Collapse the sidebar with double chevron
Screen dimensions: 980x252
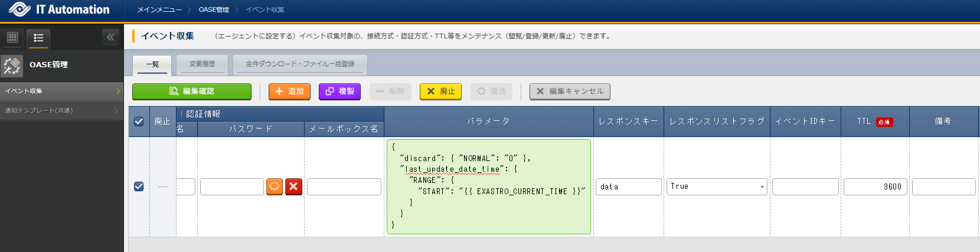click(110, 38)
